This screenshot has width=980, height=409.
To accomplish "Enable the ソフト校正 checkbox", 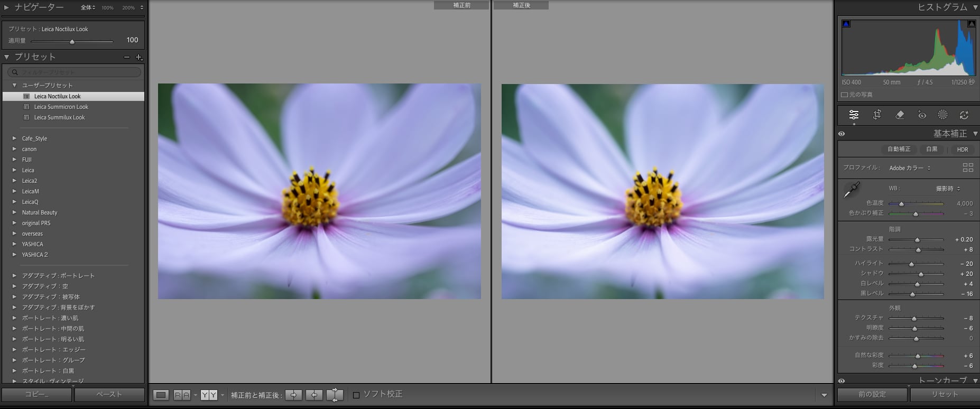I will tap(356, 395).
